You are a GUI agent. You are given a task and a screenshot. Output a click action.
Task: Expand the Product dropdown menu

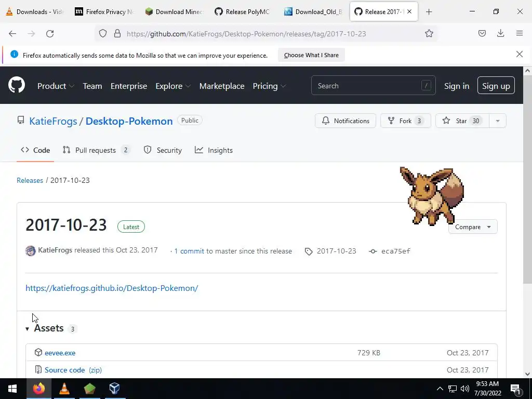pos(56,86)
